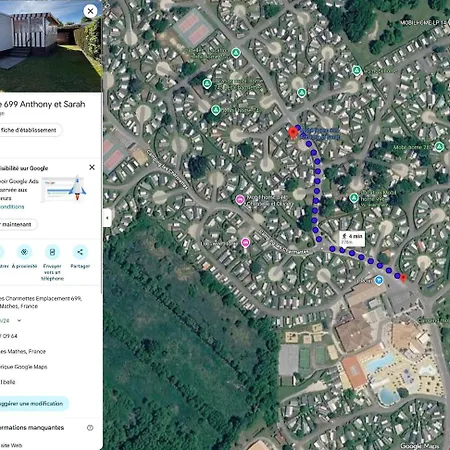Viewport: 450px width, 450px height.
Task: Click the green campsite marker east of the blue route
Action: [x=354, y=198]
